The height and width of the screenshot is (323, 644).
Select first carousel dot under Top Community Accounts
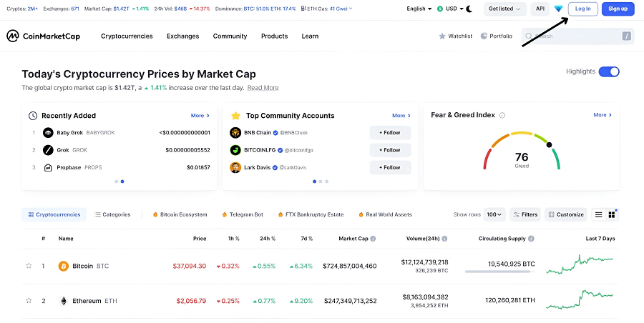(315, 182)
